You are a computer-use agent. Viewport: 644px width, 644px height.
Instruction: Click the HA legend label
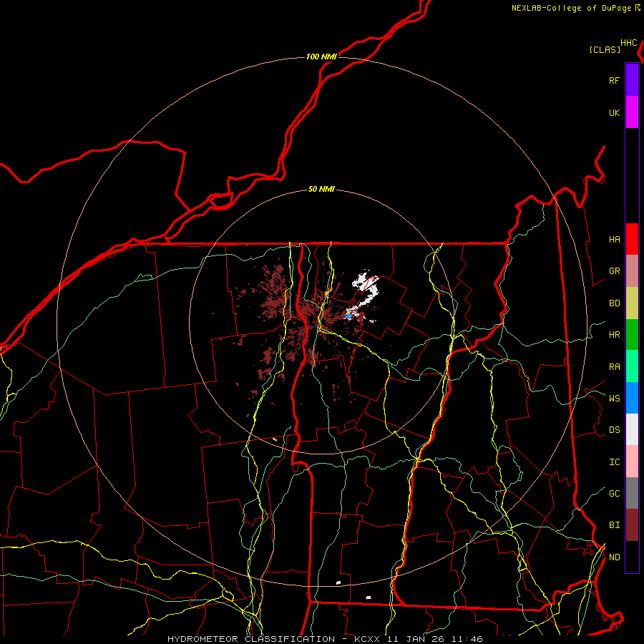tap(614, 240)
